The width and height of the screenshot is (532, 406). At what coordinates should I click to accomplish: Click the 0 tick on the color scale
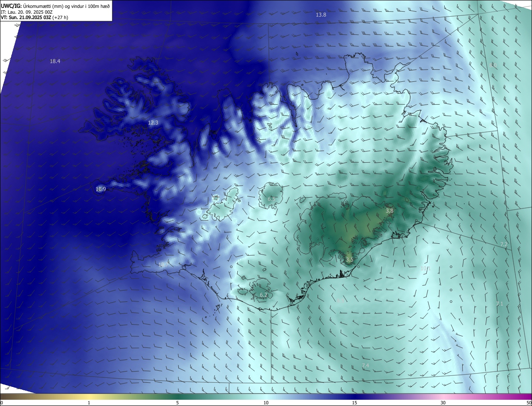click(2, 403)
